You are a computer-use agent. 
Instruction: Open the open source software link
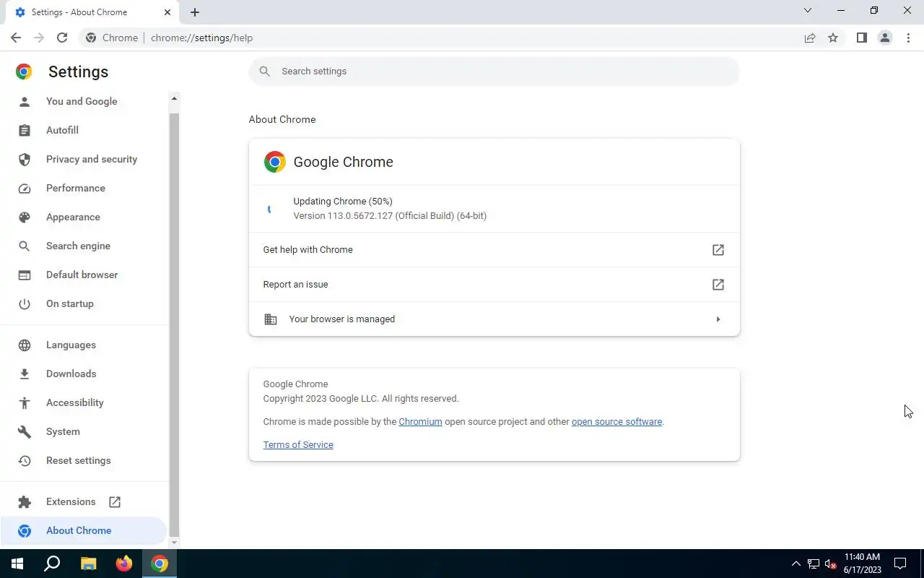coord(616,422)
